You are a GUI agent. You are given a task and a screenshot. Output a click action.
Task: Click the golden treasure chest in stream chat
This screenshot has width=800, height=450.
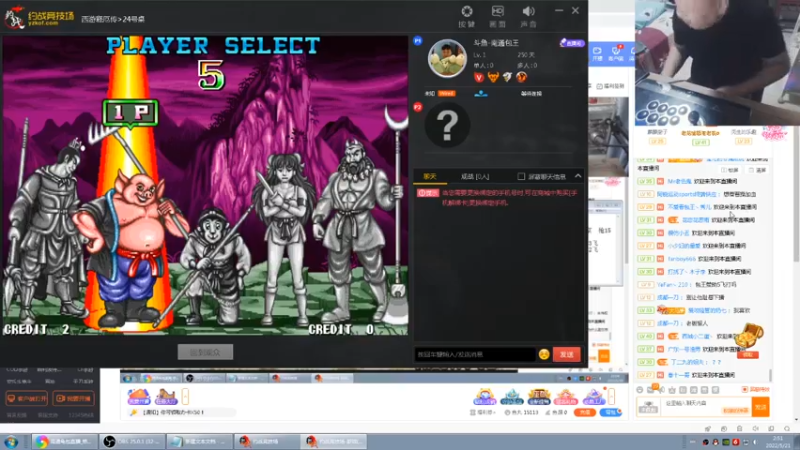pos(748,335)
